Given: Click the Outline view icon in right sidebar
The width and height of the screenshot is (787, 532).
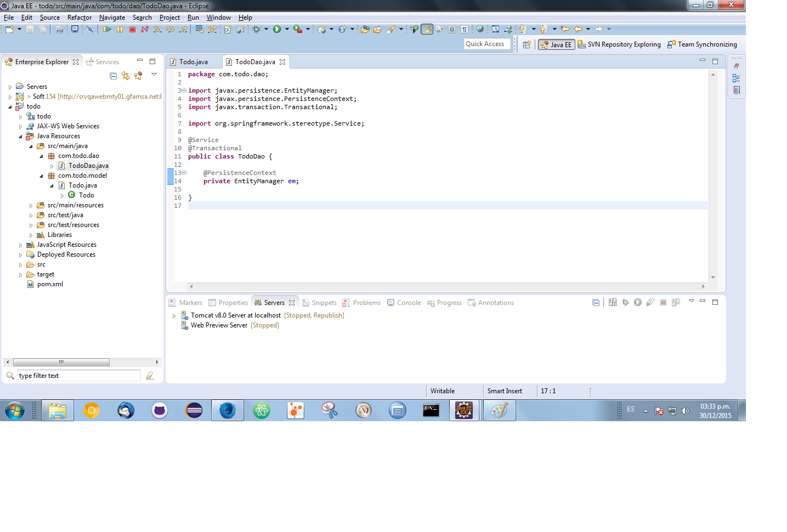Looking at the screenshot, I should (x=737, y=78).
